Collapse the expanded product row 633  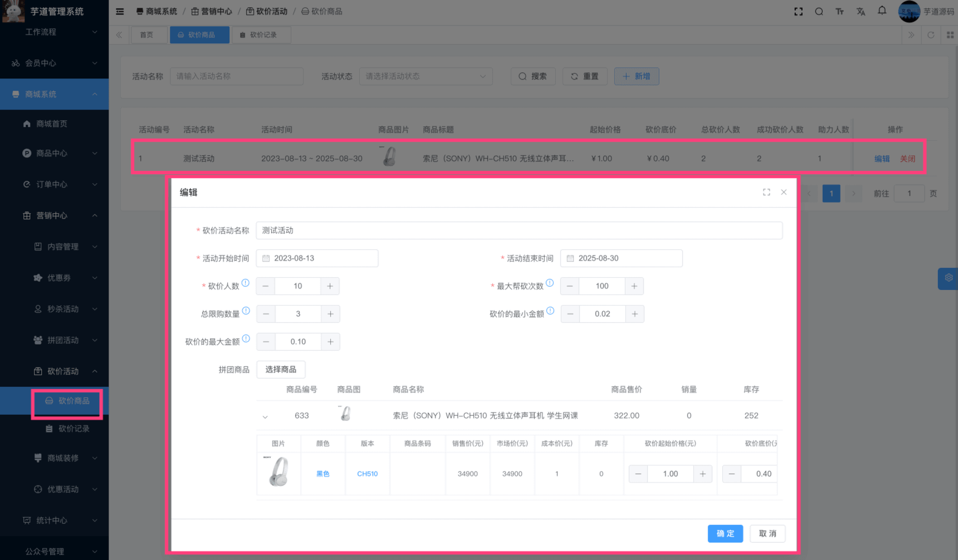[265, 416]
